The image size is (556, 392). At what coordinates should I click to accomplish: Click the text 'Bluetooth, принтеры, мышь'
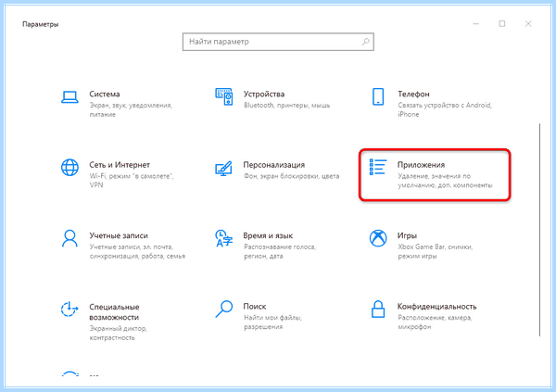[x=286, y=106]
